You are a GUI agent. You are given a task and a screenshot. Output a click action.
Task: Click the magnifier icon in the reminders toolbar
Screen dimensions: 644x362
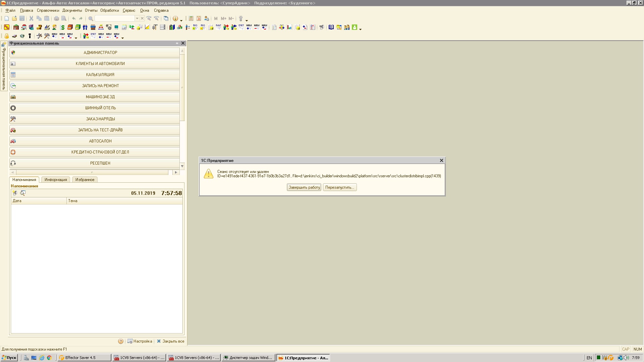click(x=22, y=193)
